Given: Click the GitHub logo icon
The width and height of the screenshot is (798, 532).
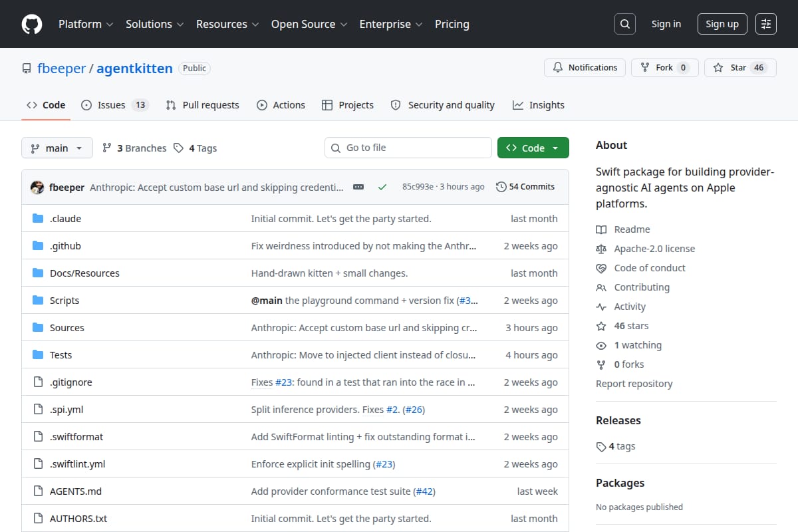Looking at the screenshot, I should click(x=31, y=24).
